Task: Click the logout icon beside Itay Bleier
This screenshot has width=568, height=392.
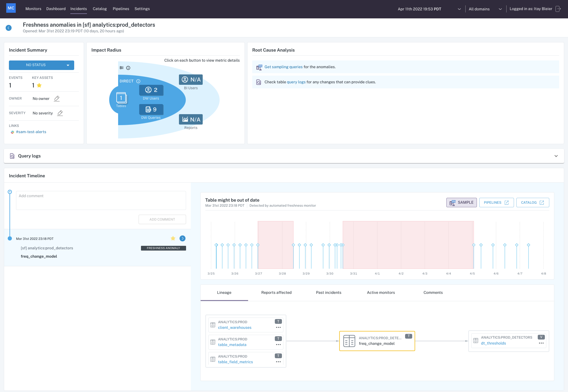Action: (558, 9)
